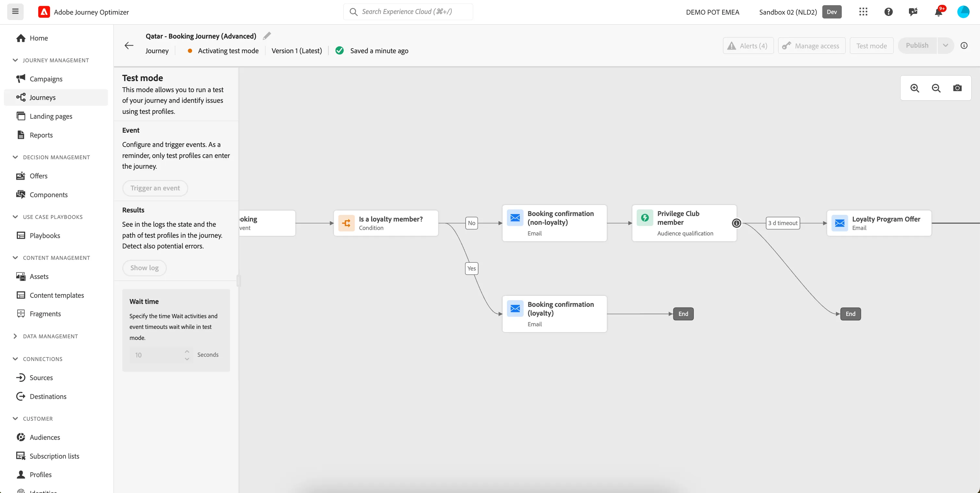The width and height of the screenshot is (980, 493).
Task: Zoom out on the journey canvas
Action: (936, 88)
